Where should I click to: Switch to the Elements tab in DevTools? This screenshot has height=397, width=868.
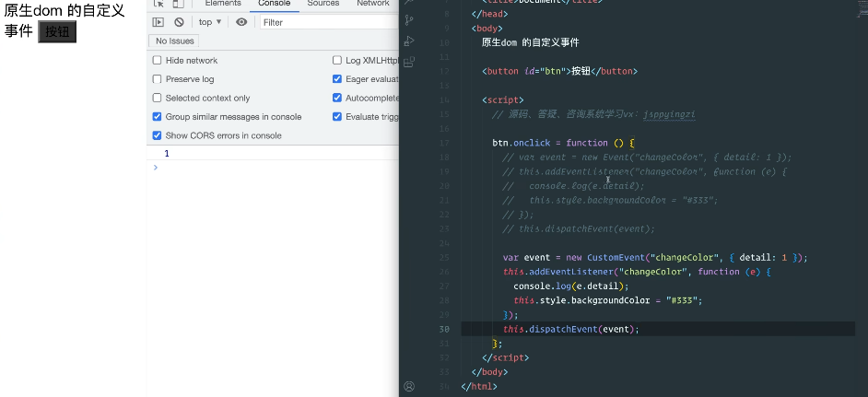coord(223,4)
